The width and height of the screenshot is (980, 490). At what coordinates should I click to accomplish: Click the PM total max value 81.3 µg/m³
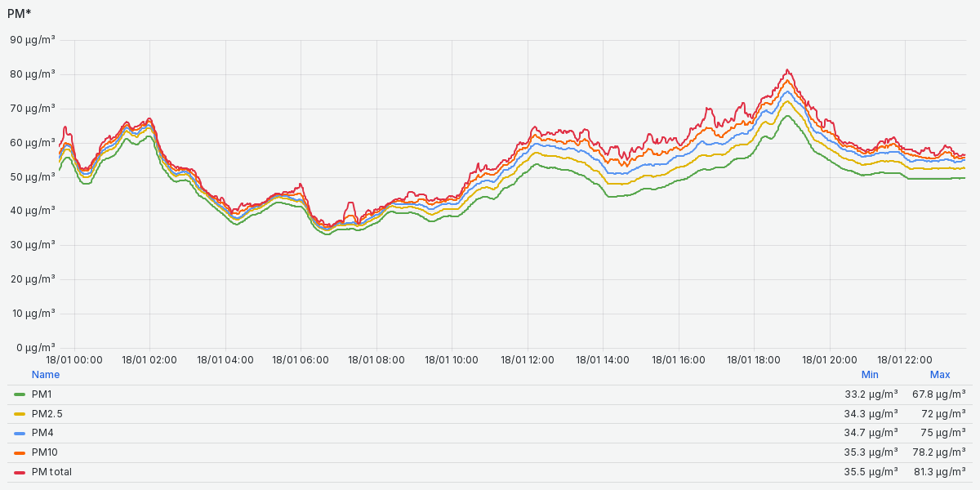pos(939,472)
